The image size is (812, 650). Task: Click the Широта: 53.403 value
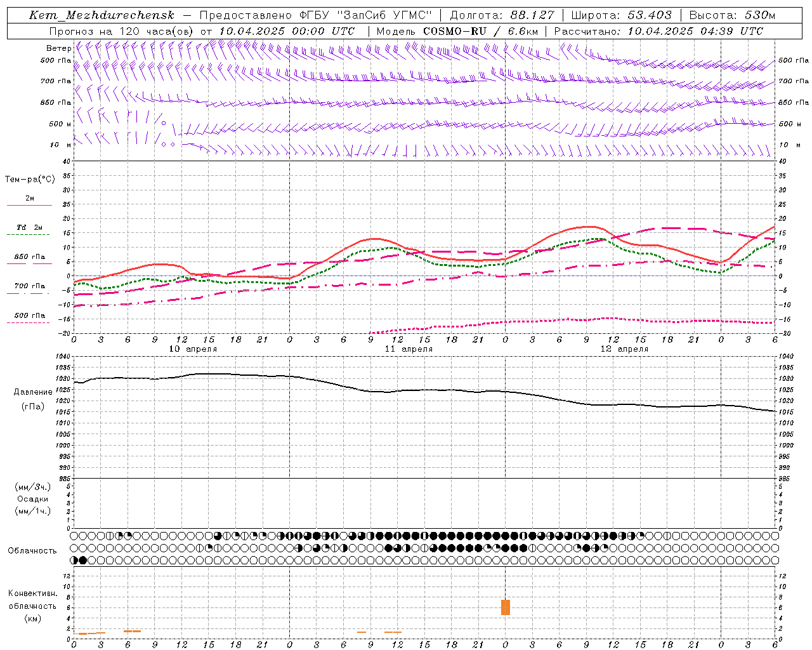click(621, 15)
